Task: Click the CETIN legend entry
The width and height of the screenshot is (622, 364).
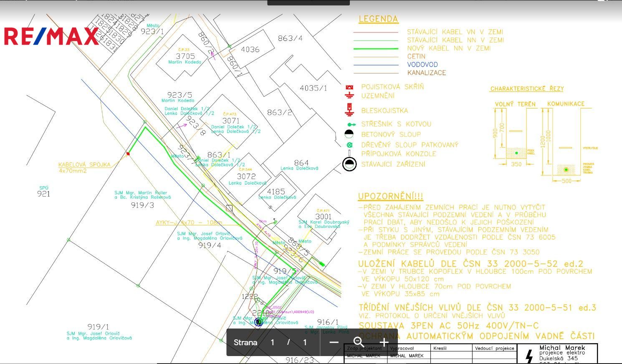Action: coord(416,56)
